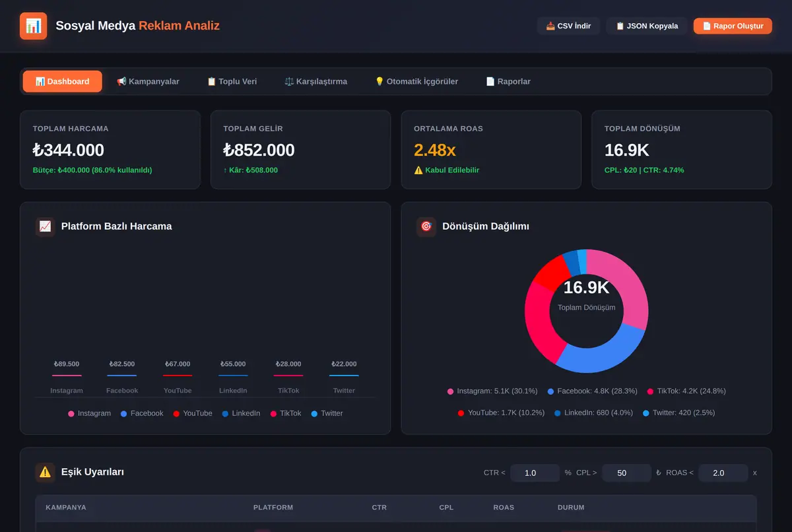Click the 2.48x average ROAS value

click(x=435, y=150)
